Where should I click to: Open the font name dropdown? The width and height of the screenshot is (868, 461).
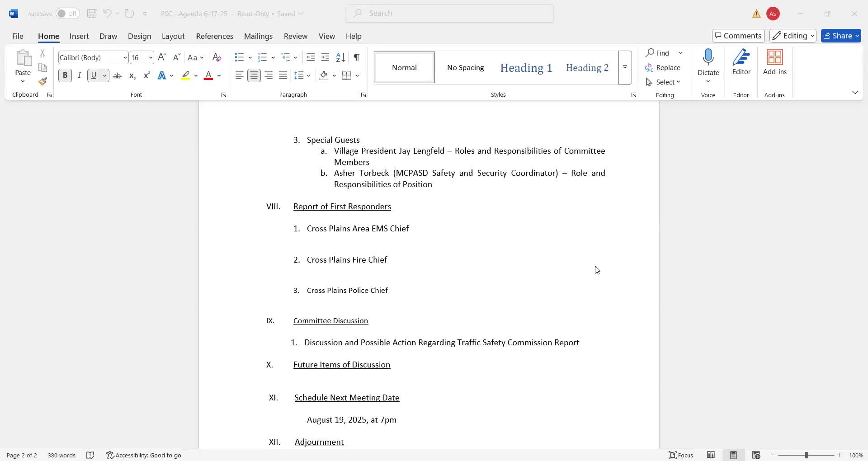pyautogui.click(x=125, y=57)
